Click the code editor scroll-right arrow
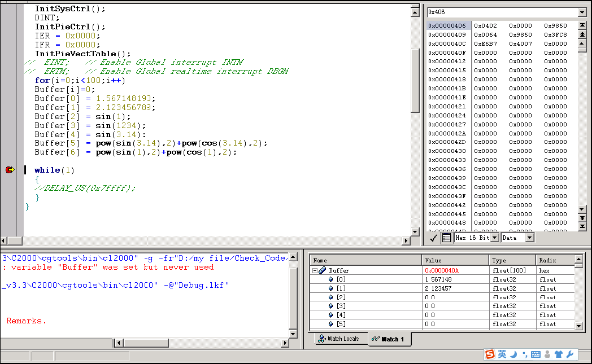 point(406,240)
